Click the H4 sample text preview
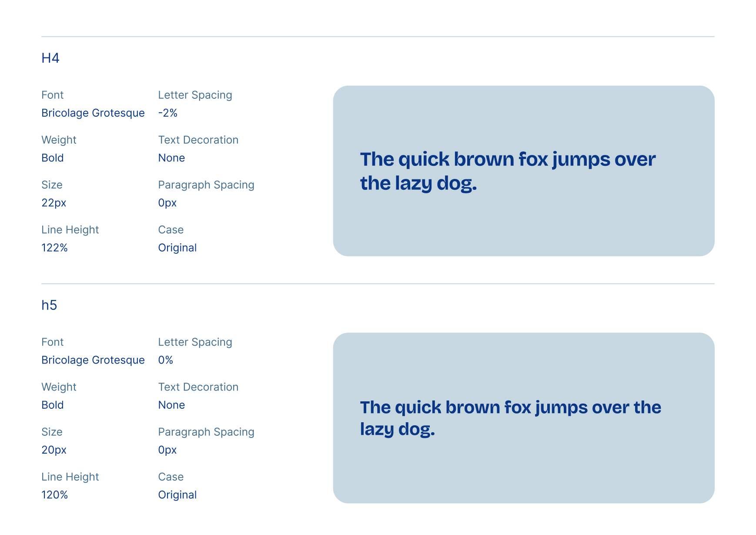This screenshot has width=756, height=535. click(507, 171)
